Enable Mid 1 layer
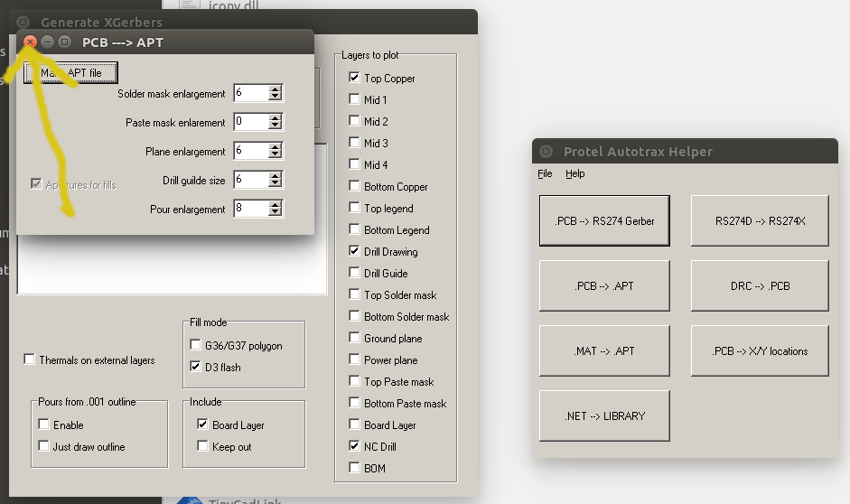Screen dimensions: 850x504 354,99
